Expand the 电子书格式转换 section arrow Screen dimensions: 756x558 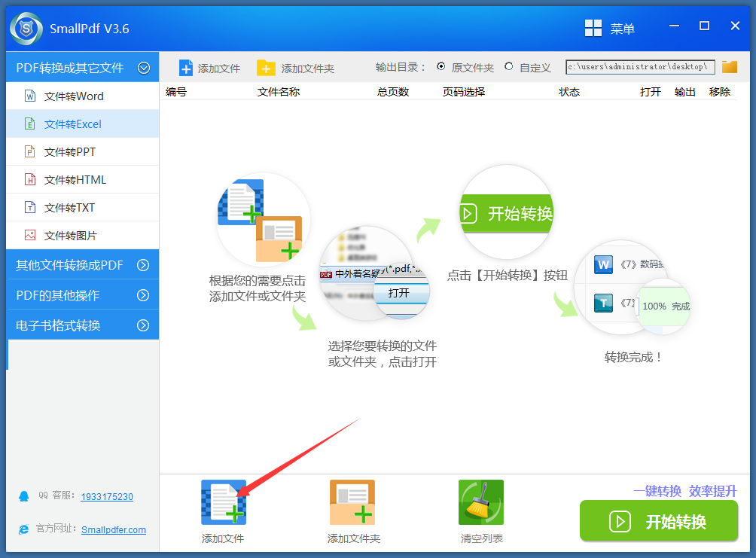(143, 325)
